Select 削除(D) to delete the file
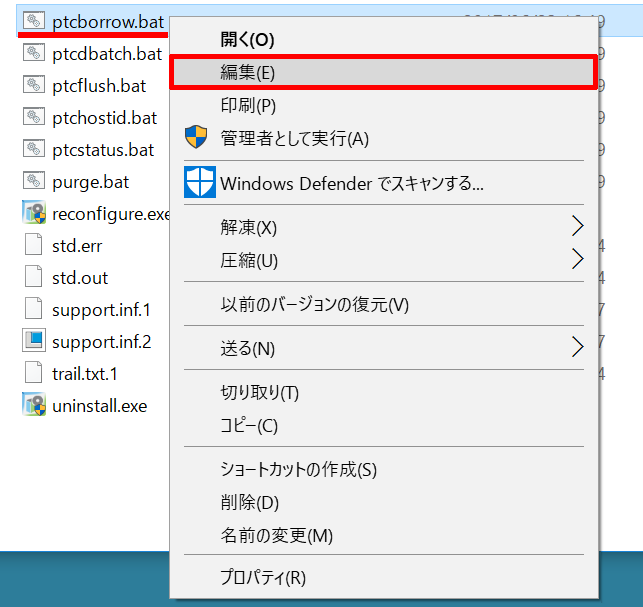Image resolution: width=643 pixels, height=607 pixels. tap(249, 502)
